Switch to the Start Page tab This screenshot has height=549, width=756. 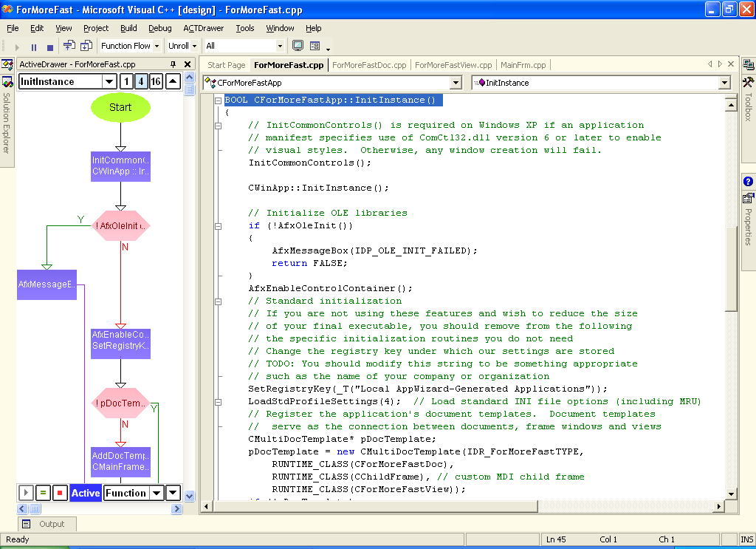[227, 64]
